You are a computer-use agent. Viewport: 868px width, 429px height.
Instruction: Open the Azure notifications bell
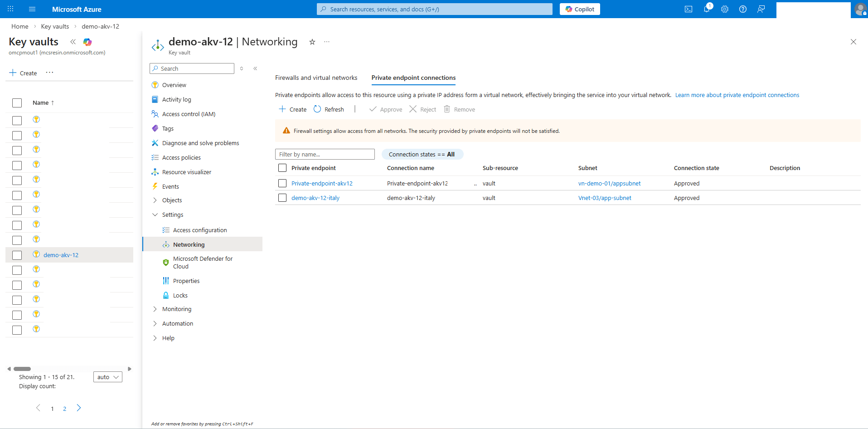pos(707,9)
